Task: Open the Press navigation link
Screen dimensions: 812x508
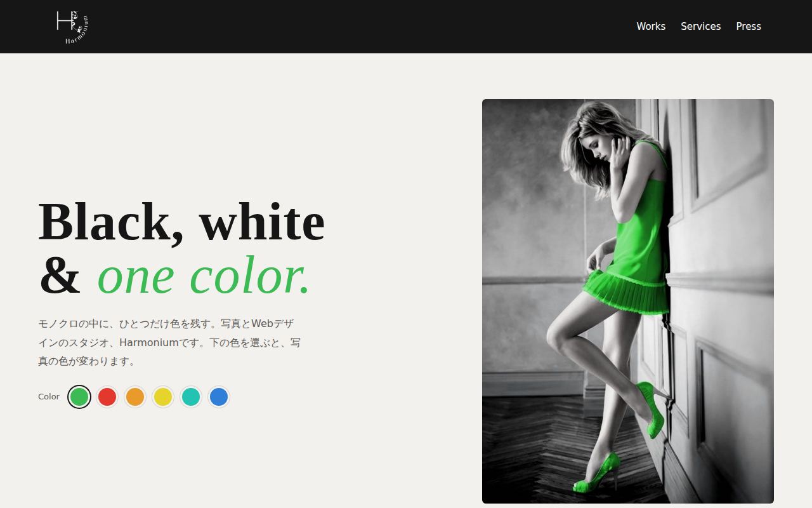Action: (x=749, y=26)
